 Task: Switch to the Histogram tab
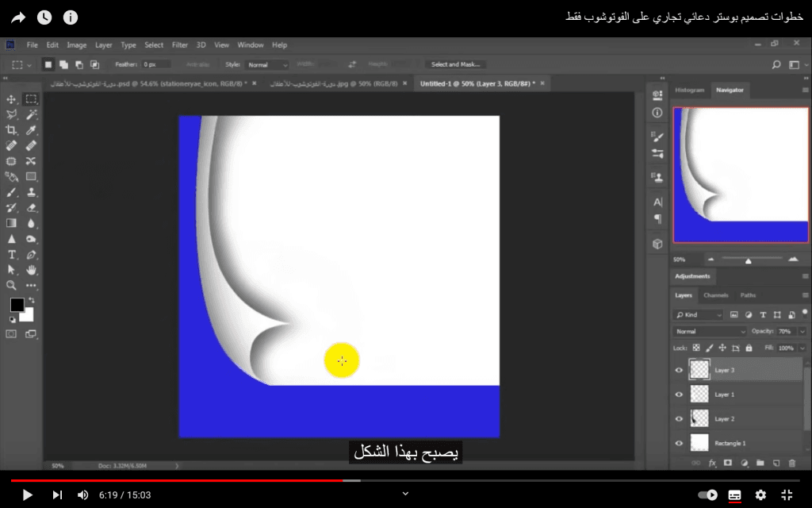point(689,90)
